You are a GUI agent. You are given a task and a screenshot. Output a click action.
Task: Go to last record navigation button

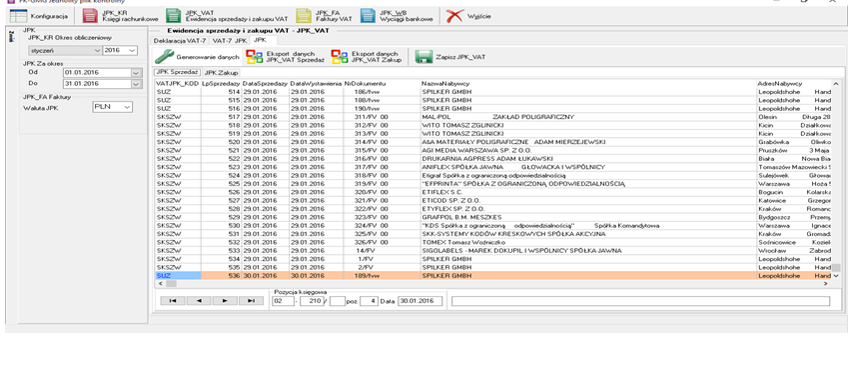click(251, 301)
